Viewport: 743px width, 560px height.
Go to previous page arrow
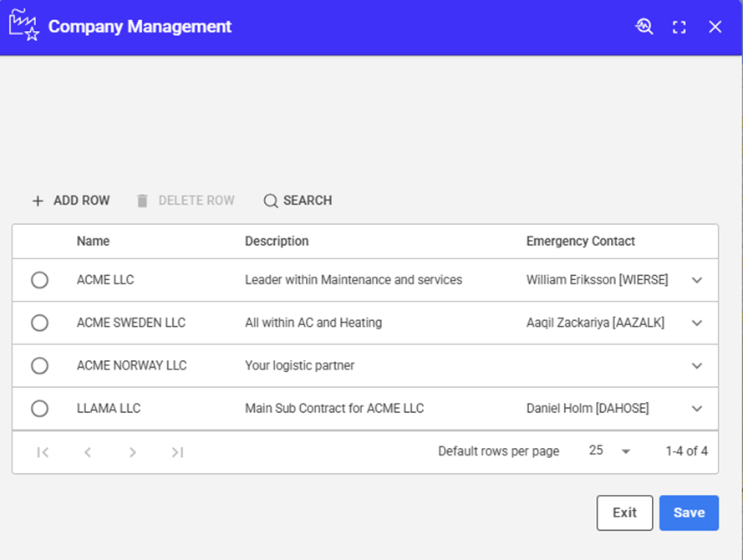tap(88, 452)
